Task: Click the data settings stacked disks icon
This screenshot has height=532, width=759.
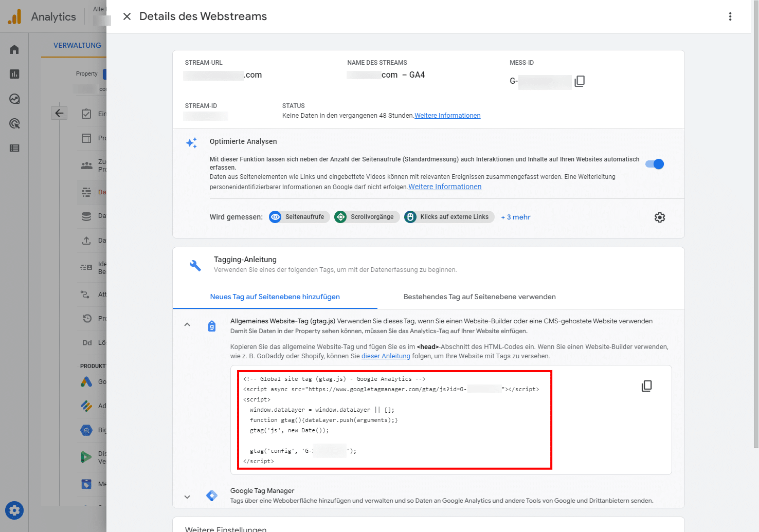Action: 86,216
